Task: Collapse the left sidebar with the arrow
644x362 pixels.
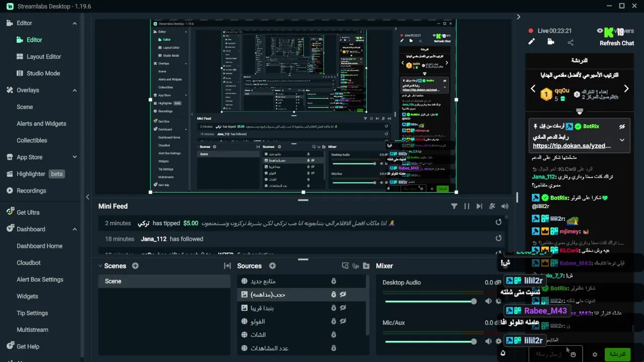Action: click(x=88, y=197)
